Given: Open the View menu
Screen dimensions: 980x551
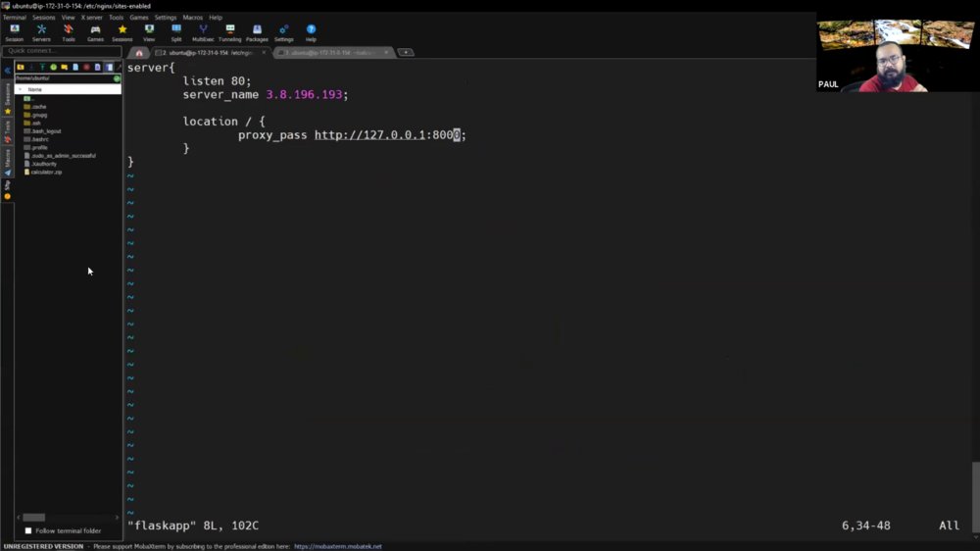Looking at the screenshot, I should pyautogui.click(x=69, y=18).
